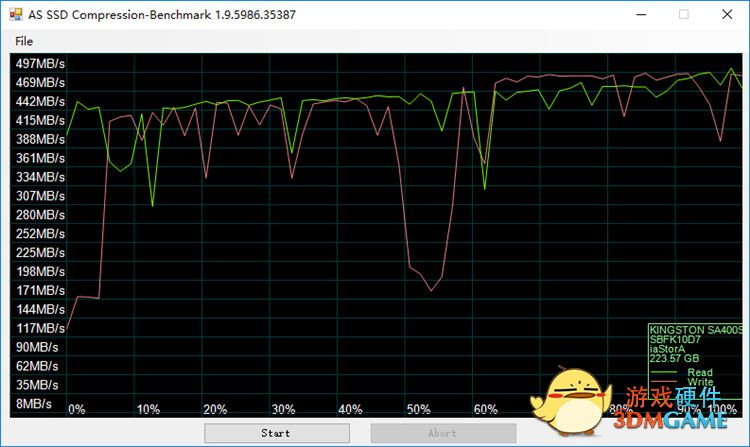
Task: Click the 90MB/s axis label
Action: (37, 347)
